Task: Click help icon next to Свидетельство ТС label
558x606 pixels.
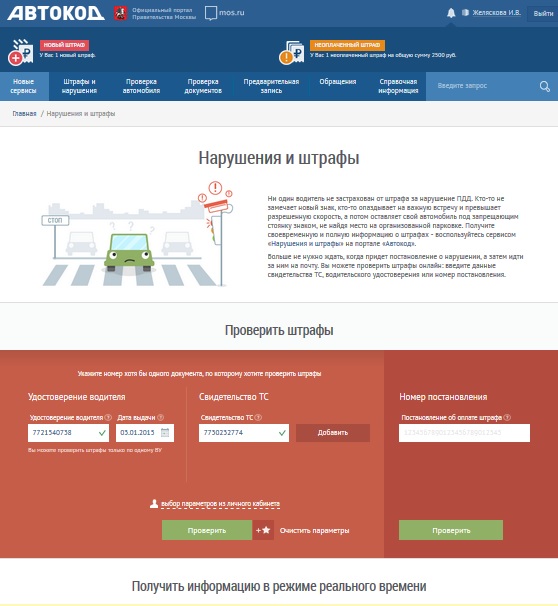Action: tap(258, 417)
